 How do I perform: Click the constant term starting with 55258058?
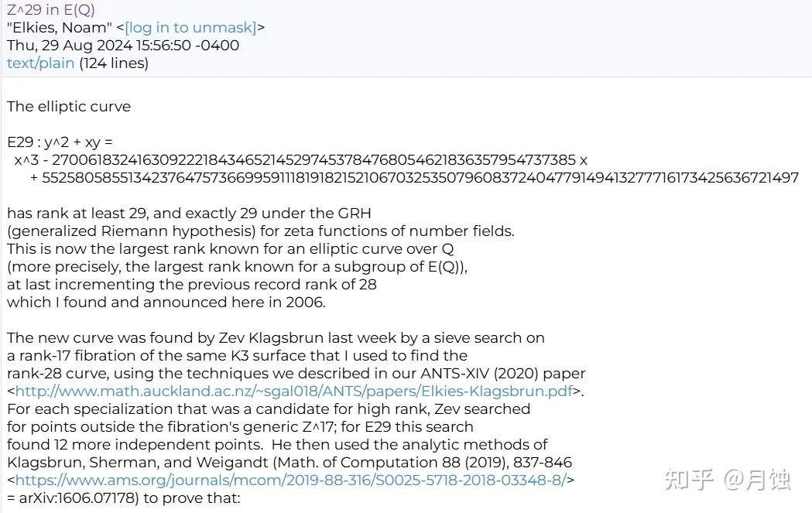tap(420, 177)
